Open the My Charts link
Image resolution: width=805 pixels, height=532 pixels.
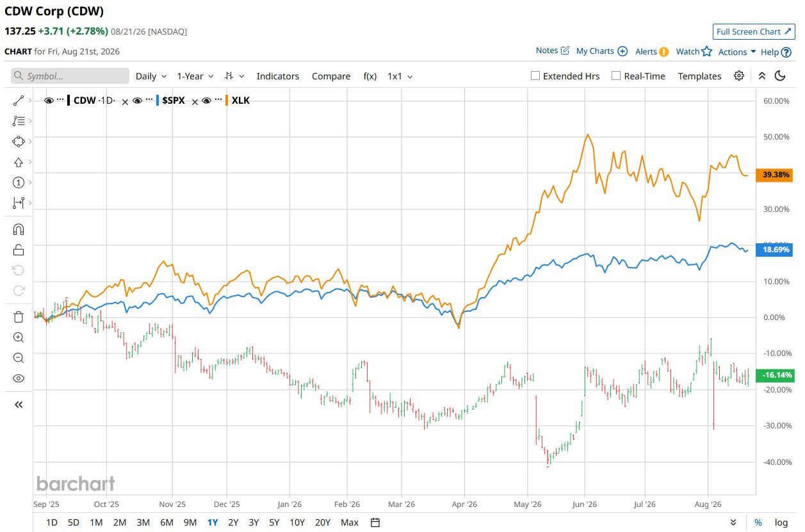pos(602,51)
